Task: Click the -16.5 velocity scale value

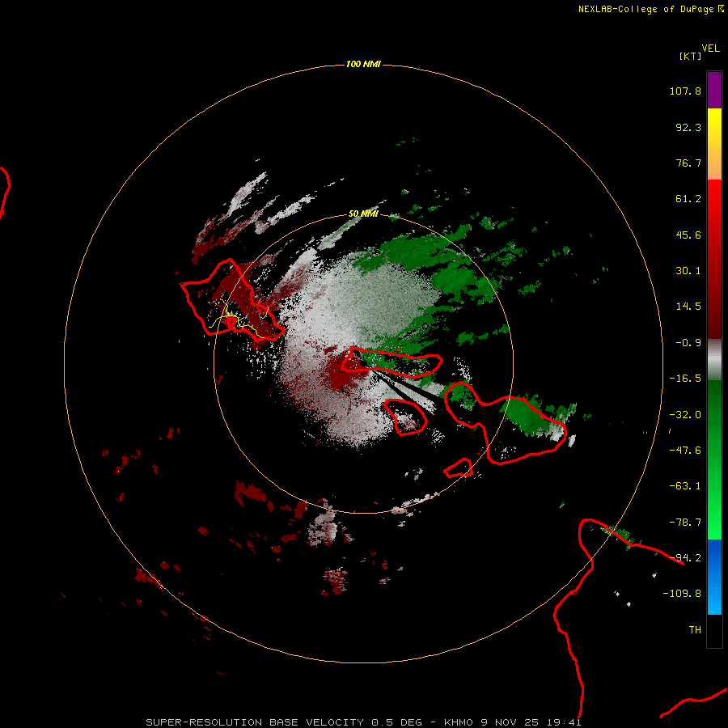Action: click(685, 379)
